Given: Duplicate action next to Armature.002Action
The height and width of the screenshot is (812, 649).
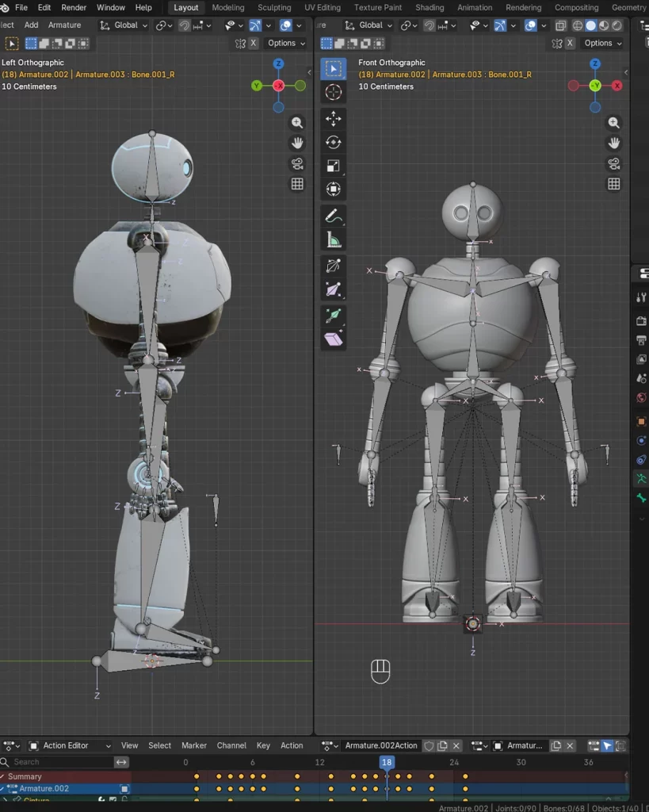Looking at the screenshot, I should click(x=442, y=745).
